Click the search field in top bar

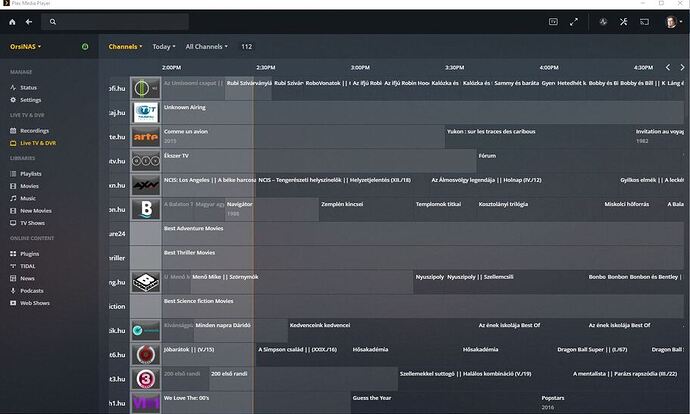[x=115, y=22]
